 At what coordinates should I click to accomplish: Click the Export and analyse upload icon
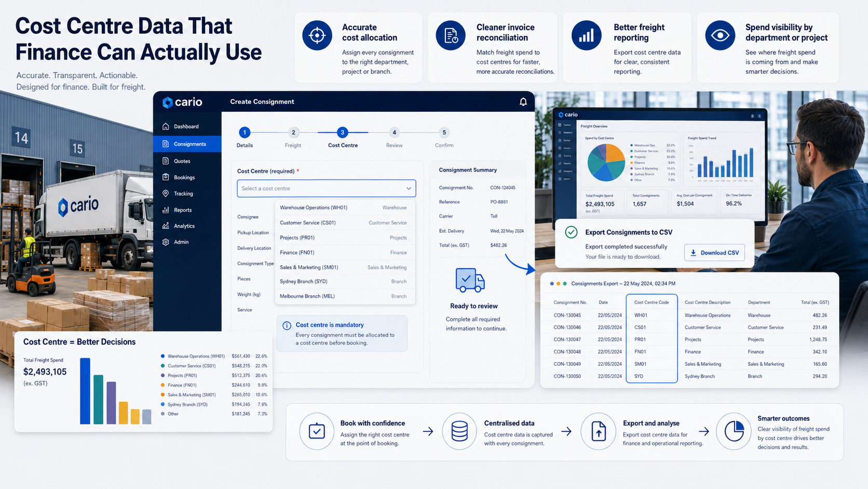pos(599,431)
